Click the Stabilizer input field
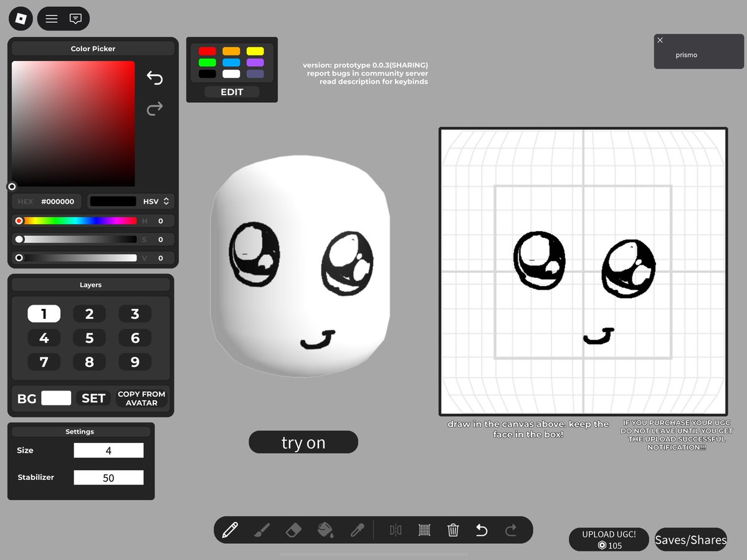Image resolution: width=747 pixels, height=560 pixels. click(108, 478)
